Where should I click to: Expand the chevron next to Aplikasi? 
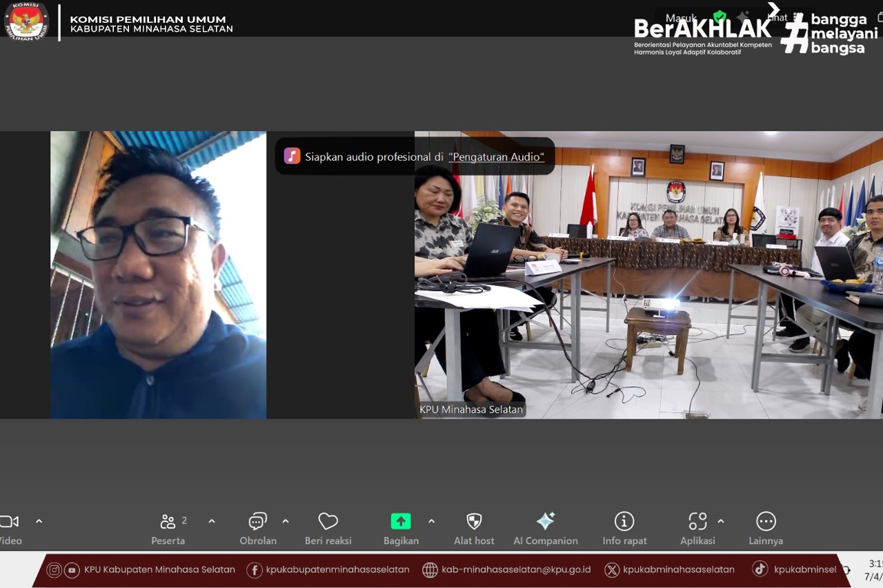721,521
